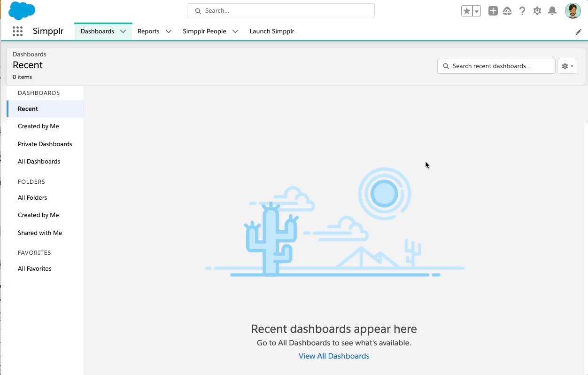Expand the Simpplr People dropdown
This screenshot has width=588, height=375.
click(x=235, y=31)
